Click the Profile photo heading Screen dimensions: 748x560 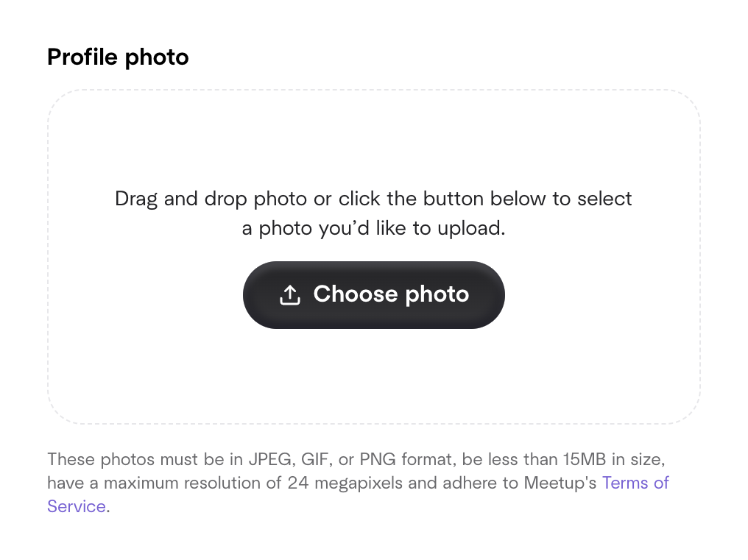click(118, 57)
